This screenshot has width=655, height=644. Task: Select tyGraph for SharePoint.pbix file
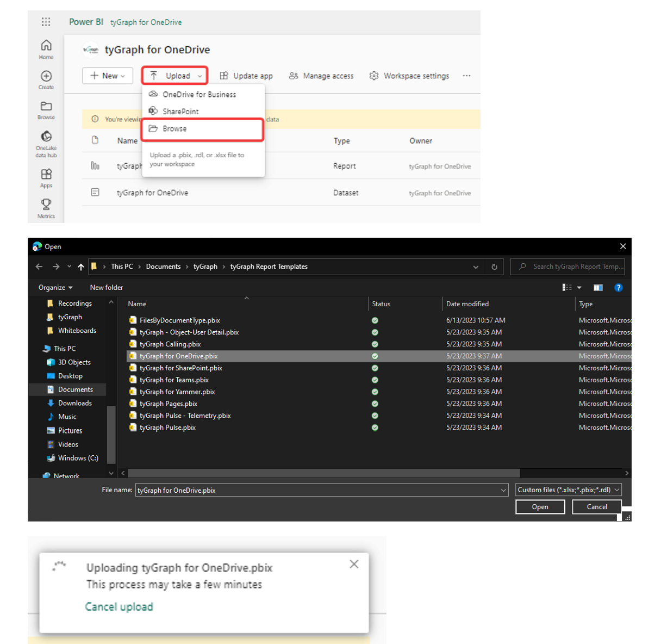180,368
